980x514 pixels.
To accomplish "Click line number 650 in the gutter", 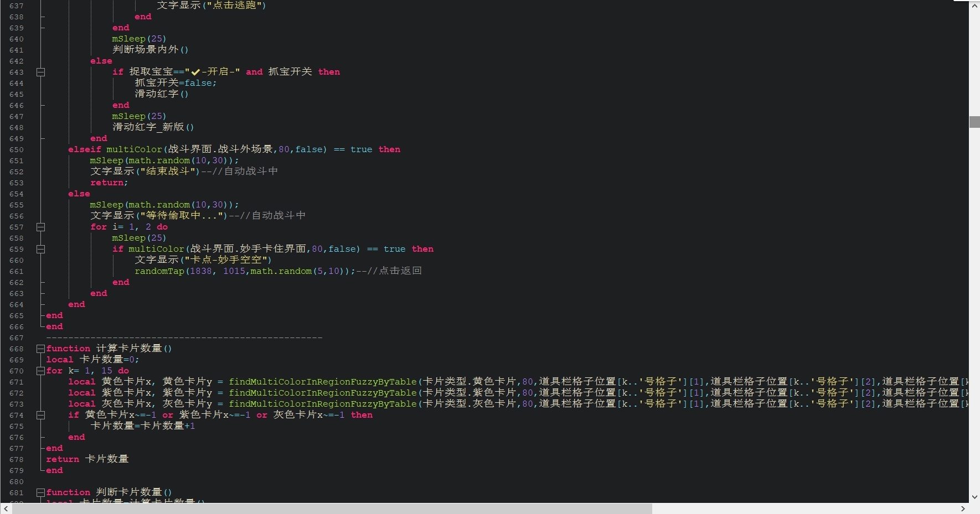I will 17,149.
